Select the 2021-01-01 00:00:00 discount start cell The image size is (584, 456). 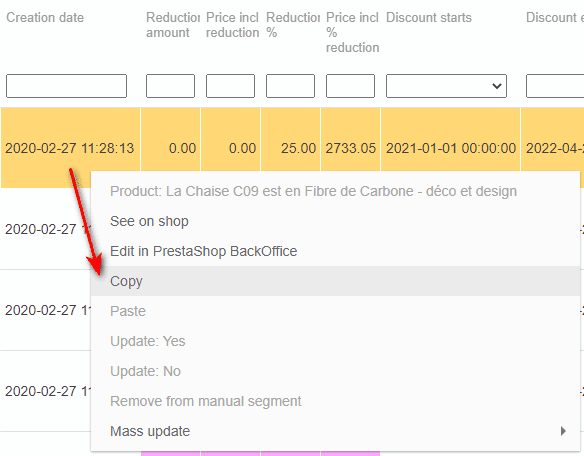point(451,148)
